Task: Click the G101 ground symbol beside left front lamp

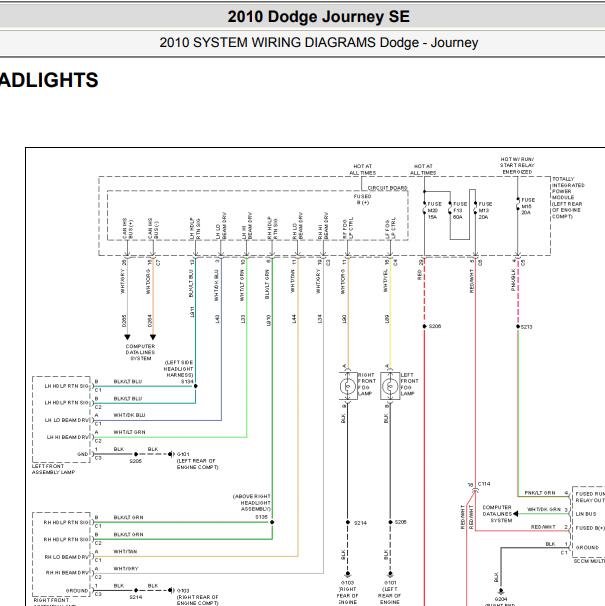Action: tap(170, 454)
